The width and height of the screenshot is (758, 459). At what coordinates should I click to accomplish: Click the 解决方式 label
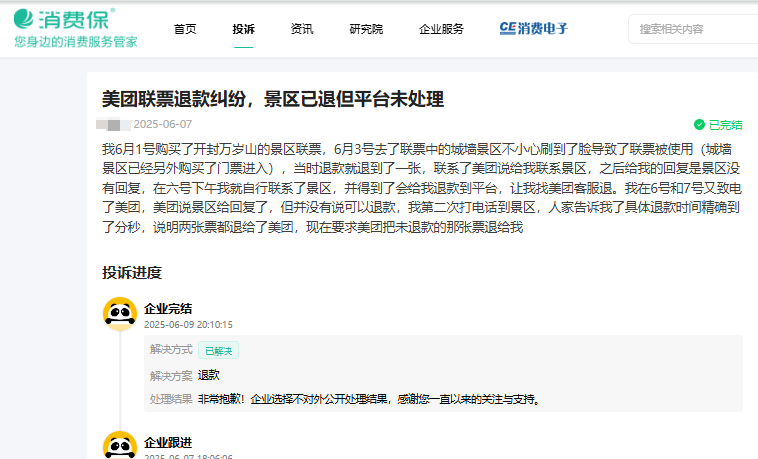(x=171, y=349)
